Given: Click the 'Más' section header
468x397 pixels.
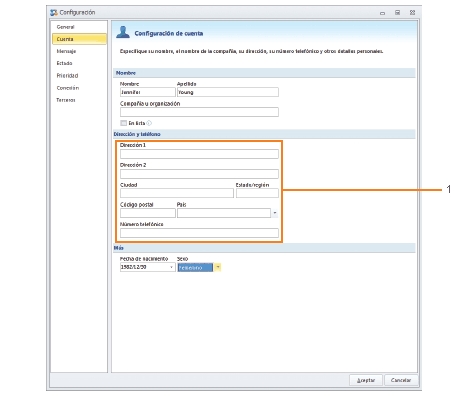Looking at the screenshot, I should (x=264, y=248).
